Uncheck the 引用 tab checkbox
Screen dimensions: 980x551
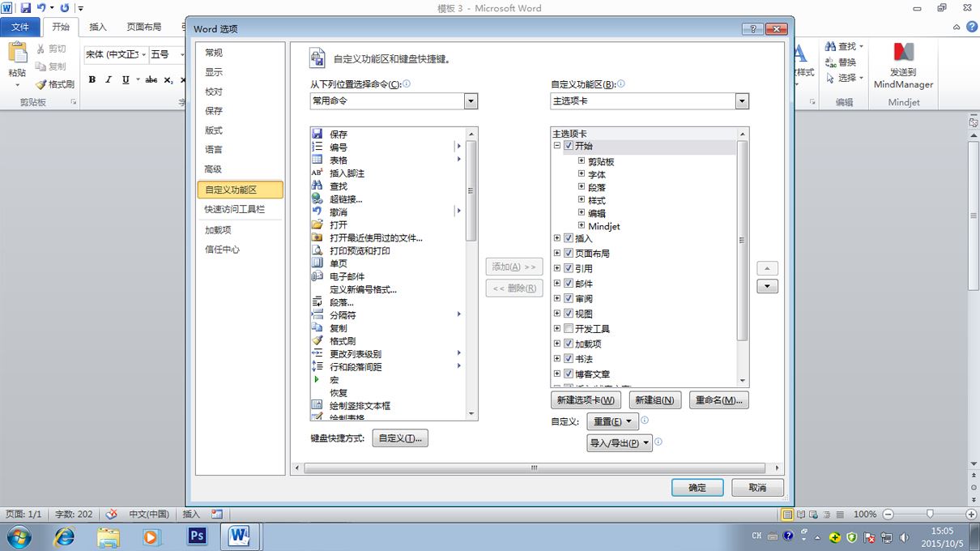[x=569, y=268]
